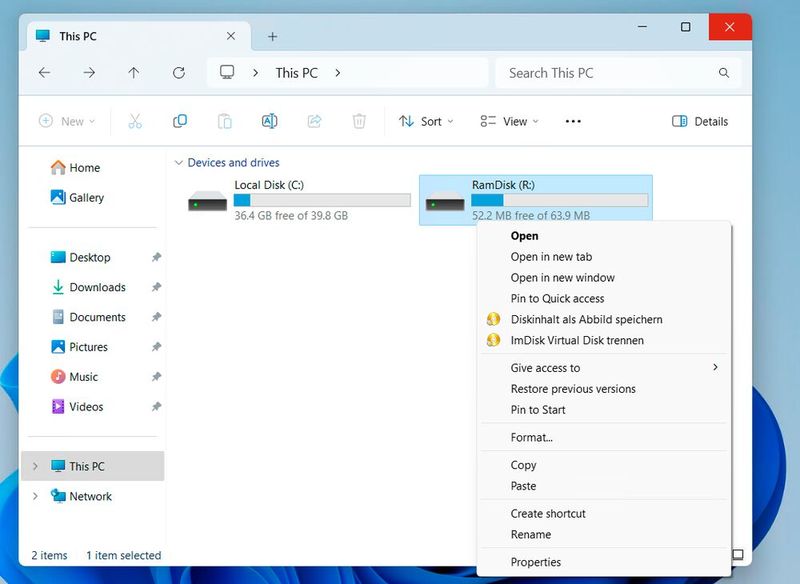Open the See more ellipsis menu
The height and width of the screenshot is (584, 800).
coord(573,121)
